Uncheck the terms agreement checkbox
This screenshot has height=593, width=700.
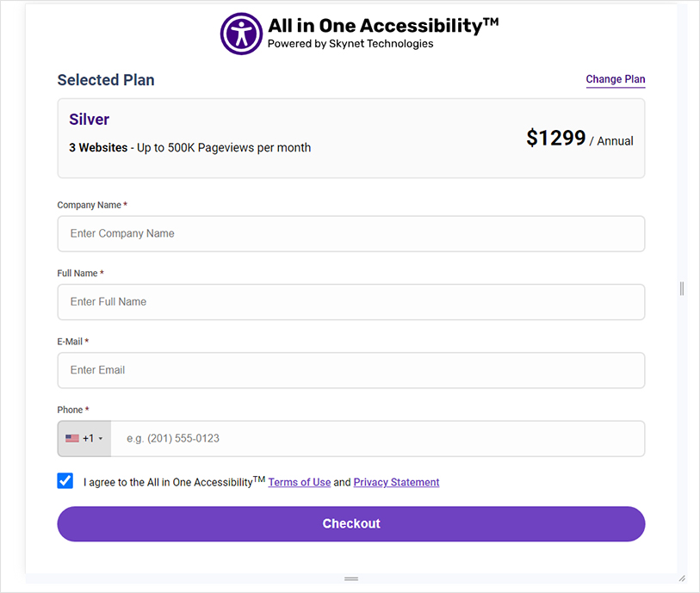[65, 481]
